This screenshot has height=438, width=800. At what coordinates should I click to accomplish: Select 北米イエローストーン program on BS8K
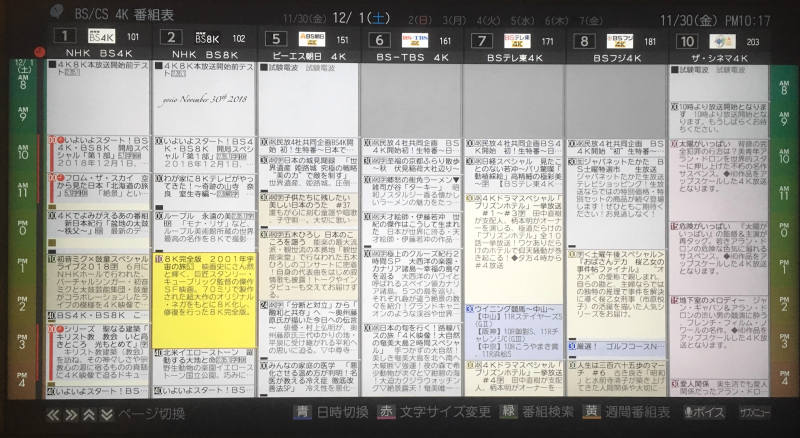(204, 366)
